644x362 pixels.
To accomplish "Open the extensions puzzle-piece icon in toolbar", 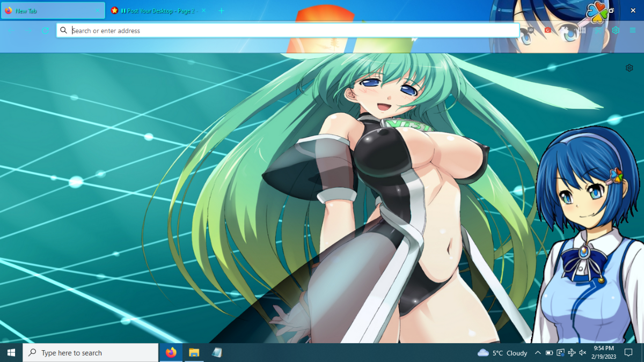I will coord(565,30).
